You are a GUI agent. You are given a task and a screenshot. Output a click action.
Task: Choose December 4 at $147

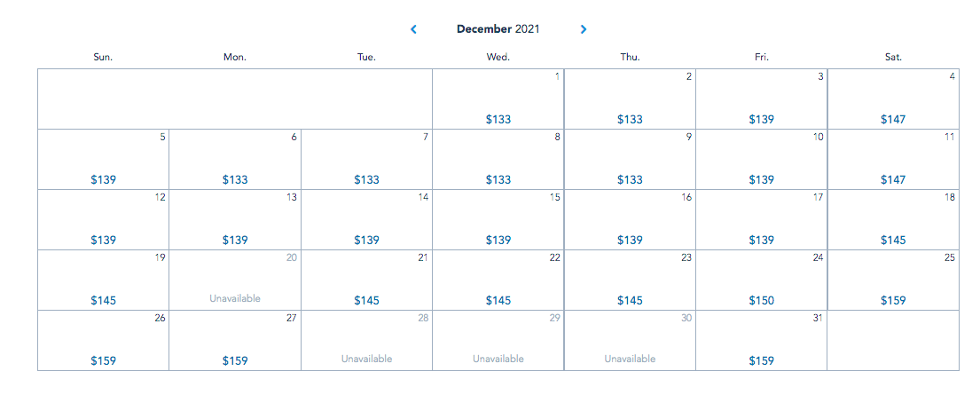[893, 99]
